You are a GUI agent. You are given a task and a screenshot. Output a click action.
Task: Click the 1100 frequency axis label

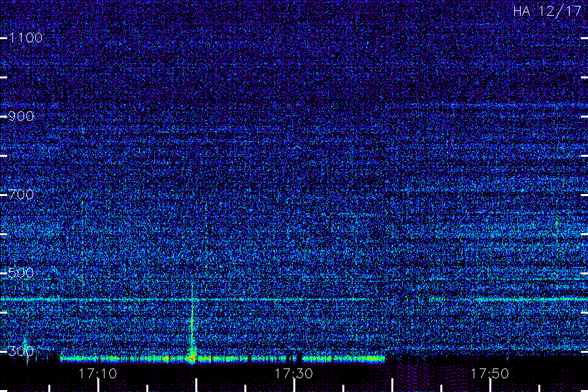pyautogui.click(x=26, y=38)
